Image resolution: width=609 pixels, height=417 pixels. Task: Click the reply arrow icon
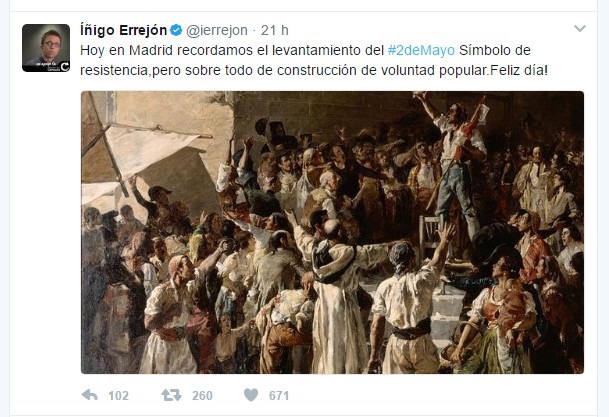pos(90,395)
